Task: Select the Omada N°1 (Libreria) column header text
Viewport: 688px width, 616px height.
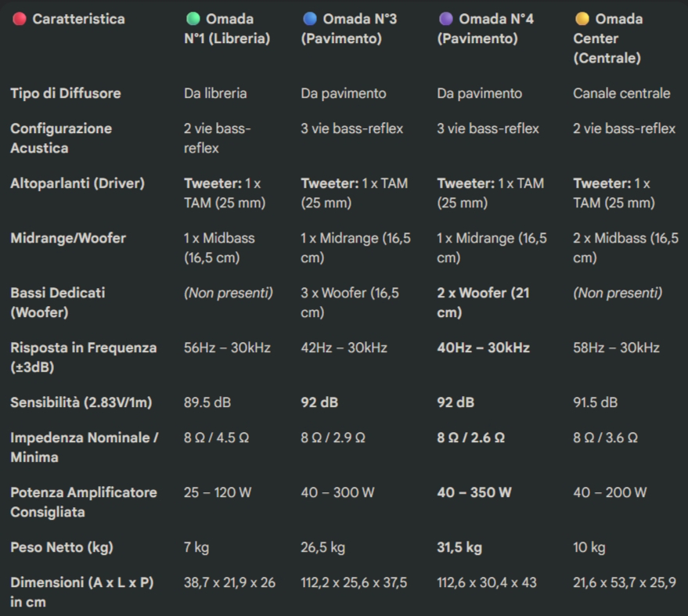Action: click(227, 29)
